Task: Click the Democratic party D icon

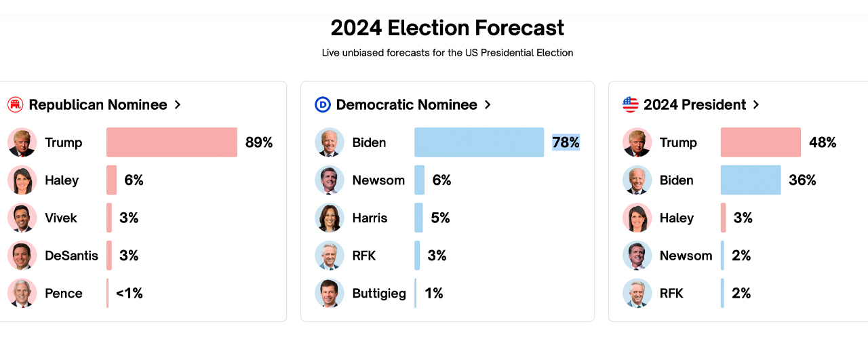Action: pos(323,104)
